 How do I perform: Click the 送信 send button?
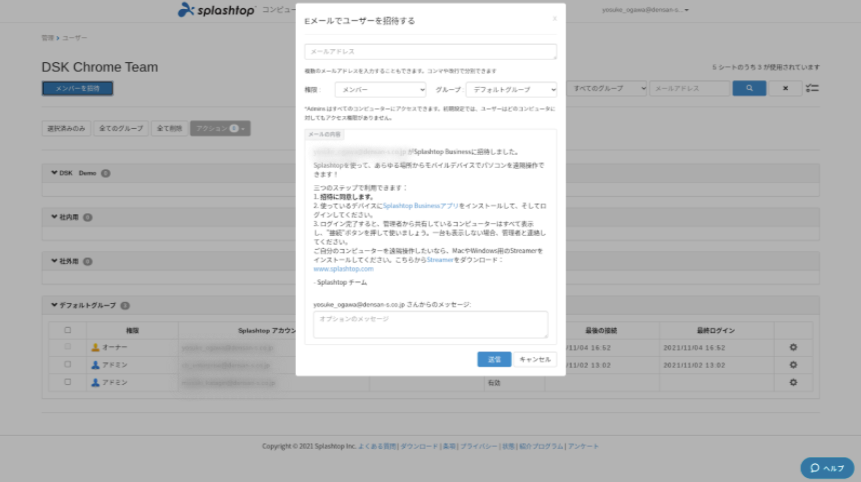pos(494,359)
